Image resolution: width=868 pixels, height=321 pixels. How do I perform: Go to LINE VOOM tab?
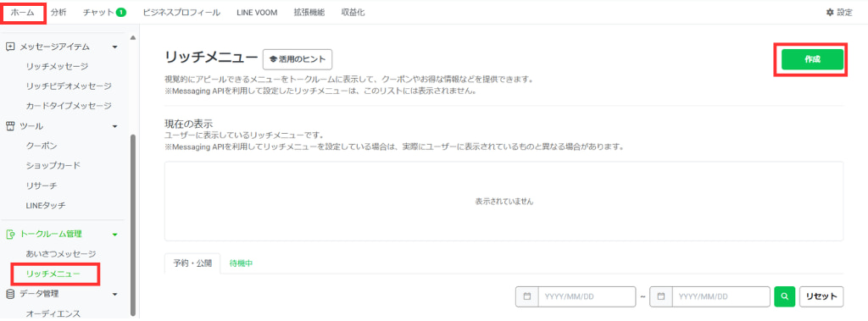point(257,12)
